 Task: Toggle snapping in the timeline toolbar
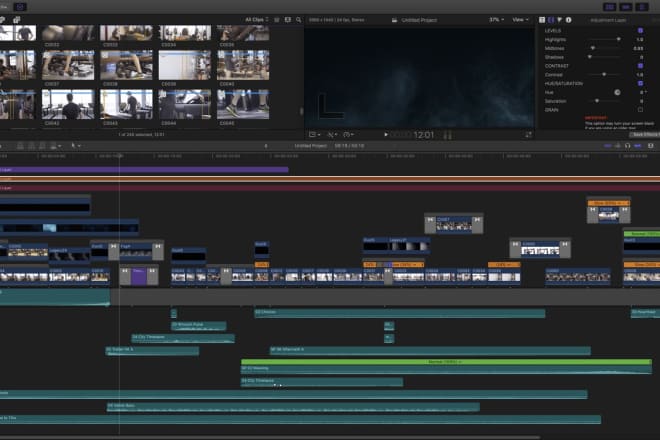(x=638, y=146)
